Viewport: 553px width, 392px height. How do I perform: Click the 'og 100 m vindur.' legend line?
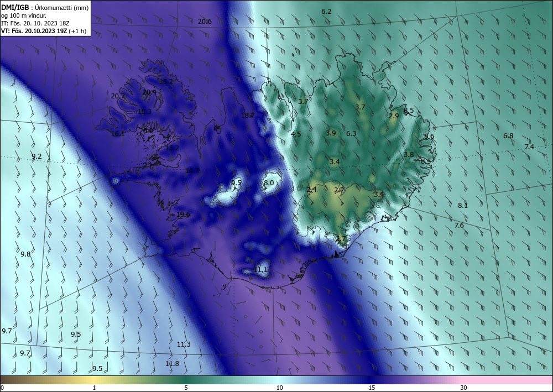(x=24, y=15)
